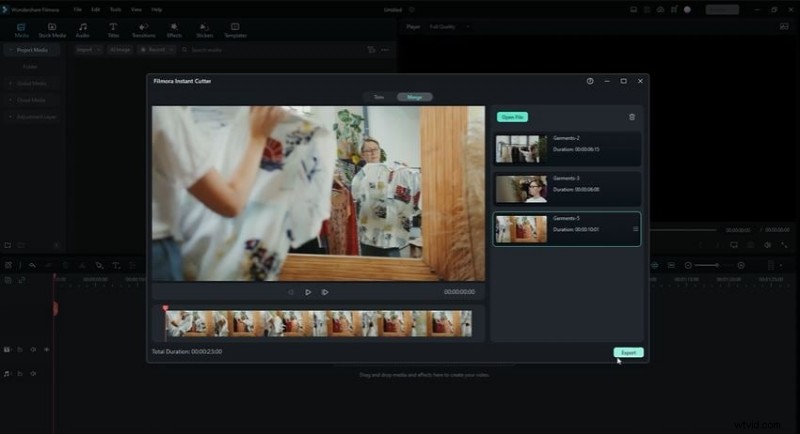Open the Transitions tab
The width and height of the screenshot is (800, 434).
coord(143,31)
